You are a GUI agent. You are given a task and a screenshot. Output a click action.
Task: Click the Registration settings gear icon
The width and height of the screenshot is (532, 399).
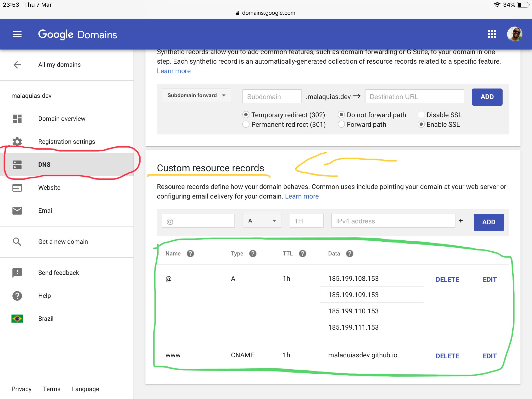click(17, 142)
